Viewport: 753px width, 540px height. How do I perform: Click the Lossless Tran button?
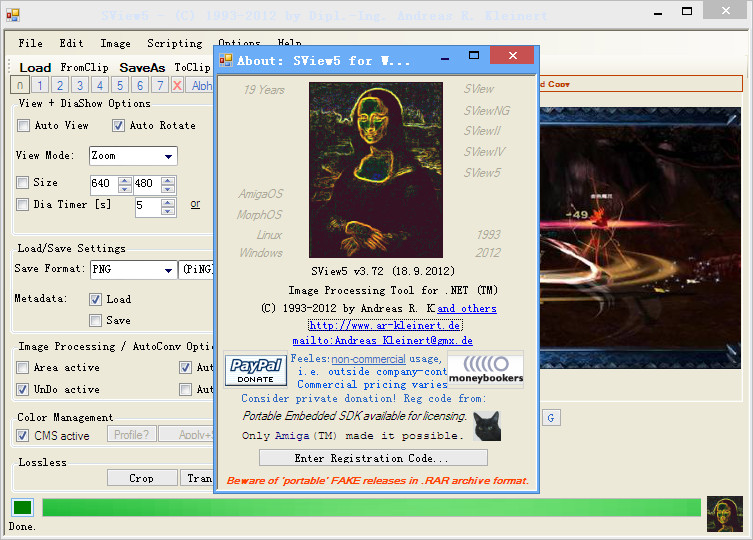point(197,479)
